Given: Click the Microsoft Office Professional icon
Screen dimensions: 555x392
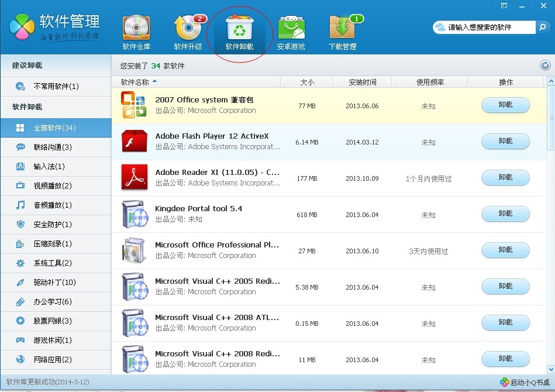Looking at the screenshot, I should (x=134, y=250).
